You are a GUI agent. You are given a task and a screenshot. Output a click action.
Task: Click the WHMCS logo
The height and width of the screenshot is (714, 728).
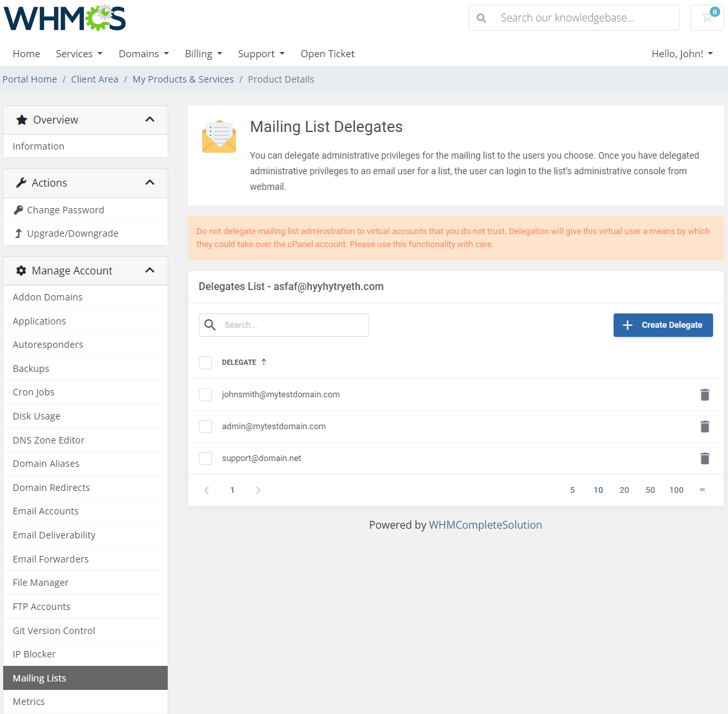64,18
